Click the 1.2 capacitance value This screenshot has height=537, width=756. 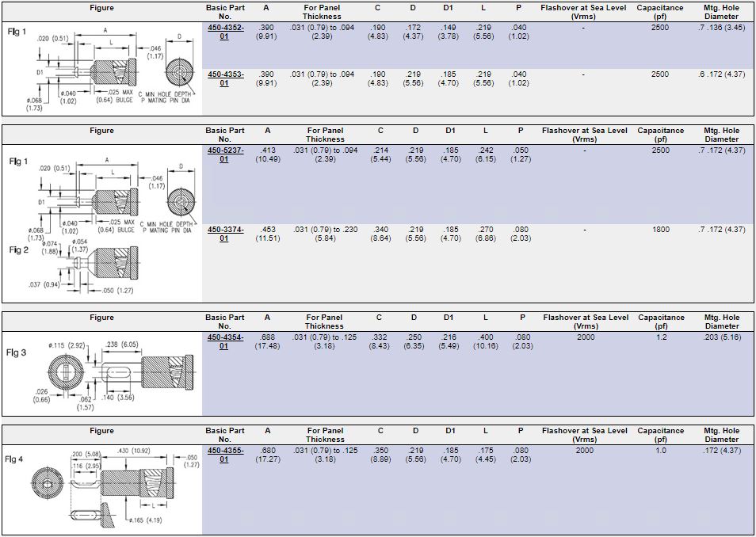coord(661,337)
